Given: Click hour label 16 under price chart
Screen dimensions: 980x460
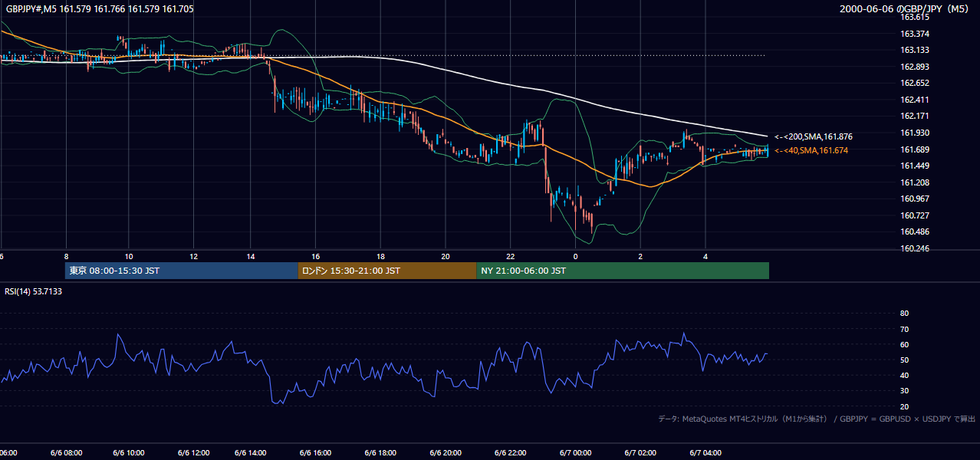Looking at the screenshot, I should click(x=315, y=257).
